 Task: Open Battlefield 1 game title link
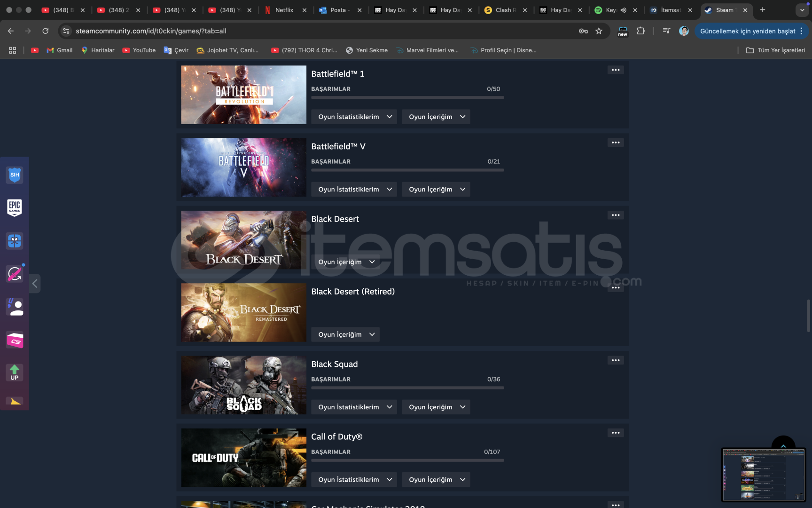(x=338, y=74)
